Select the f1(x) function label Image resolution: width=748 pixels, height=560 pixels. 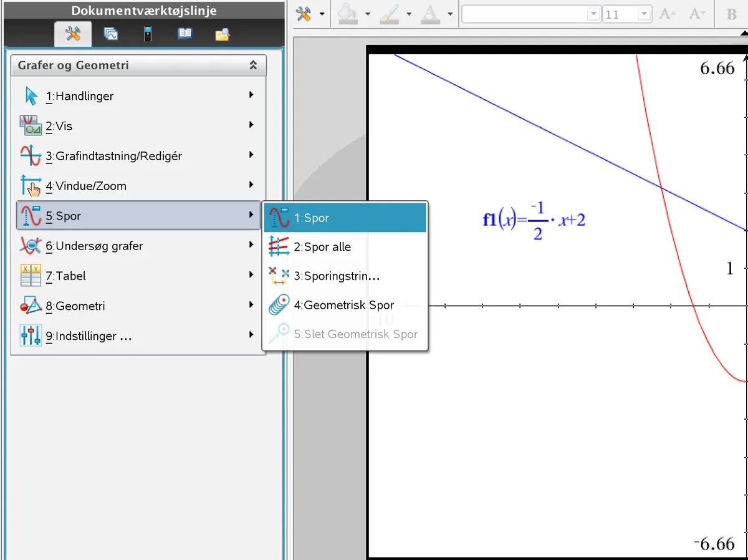point(534,221)
